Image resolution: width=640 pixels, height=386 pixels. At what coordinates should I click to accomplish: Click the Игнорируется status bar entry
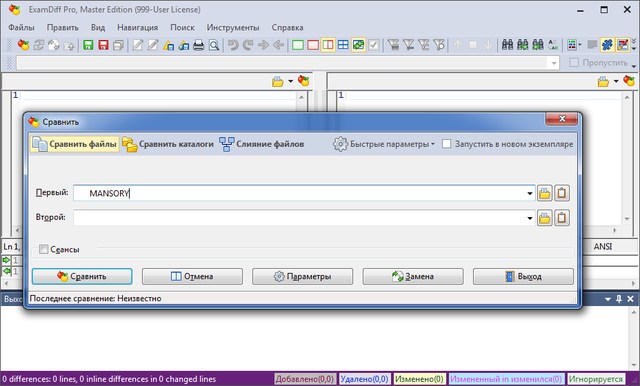point(596,379)
